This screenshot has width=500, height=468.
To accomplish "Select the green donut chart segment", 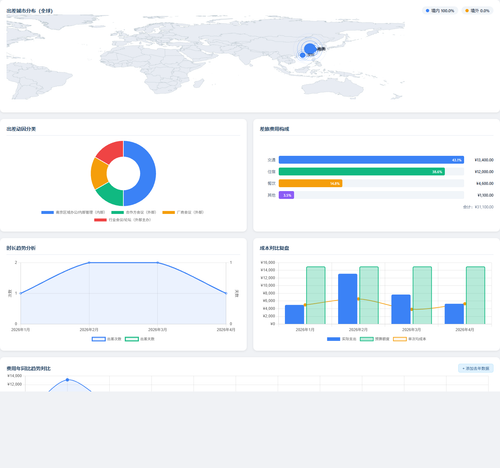I will coord(112,196).
